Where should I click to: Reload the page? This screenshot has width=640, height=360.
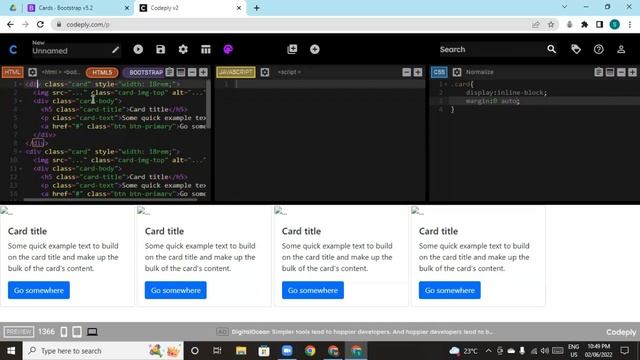40,24
